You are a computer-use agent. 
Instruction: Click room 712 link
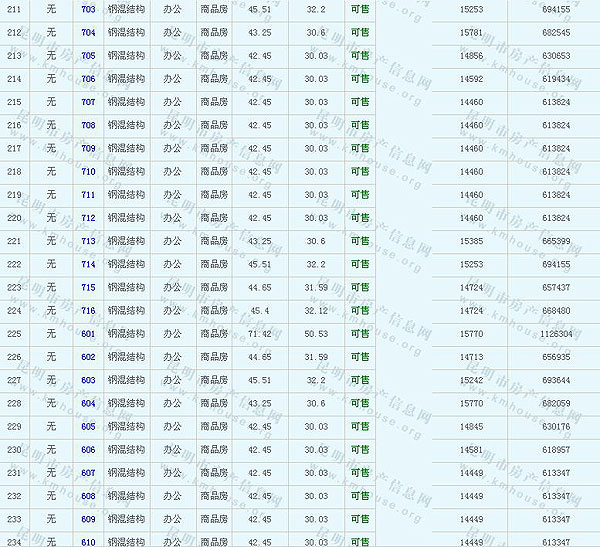click(88, 218)
